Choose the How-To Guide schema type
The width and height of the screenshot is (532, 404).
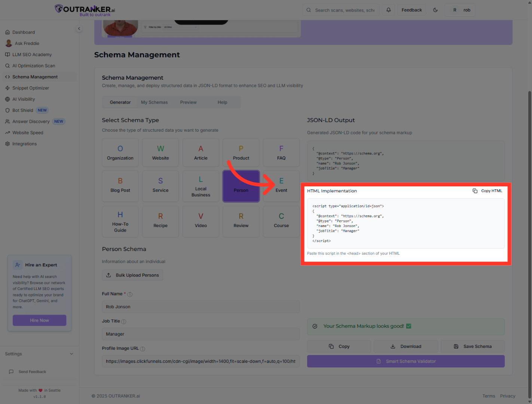pos(120,222)
